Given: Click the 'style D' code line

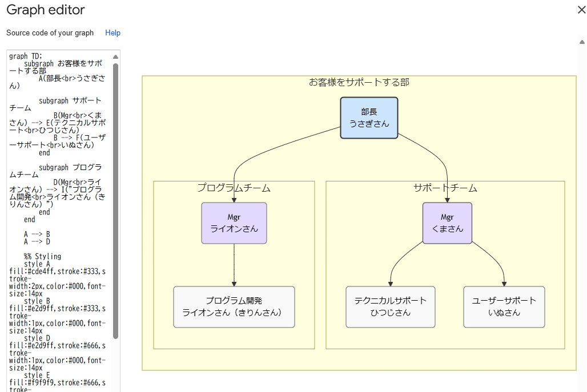Looking at the screenshot, I should 37,338.
